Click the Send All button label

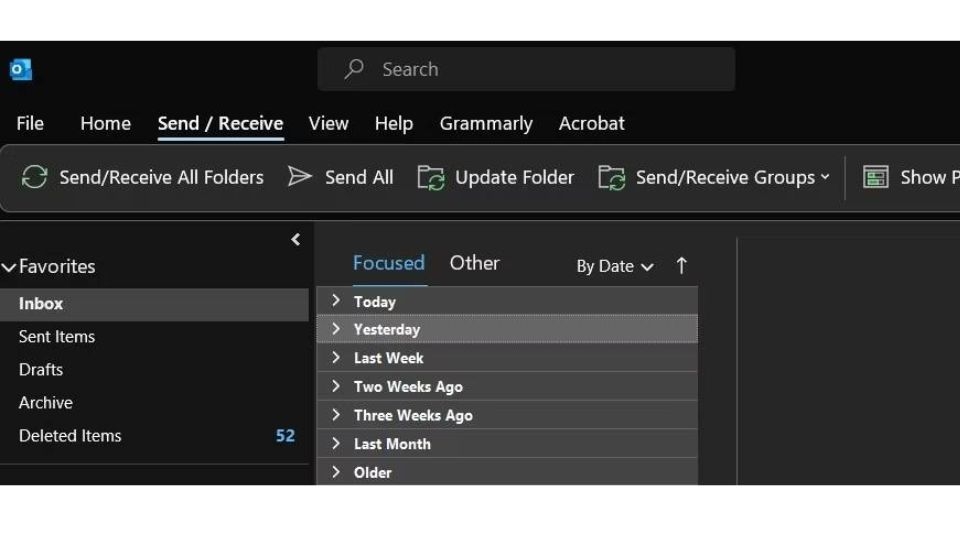(x=359, y=178)
